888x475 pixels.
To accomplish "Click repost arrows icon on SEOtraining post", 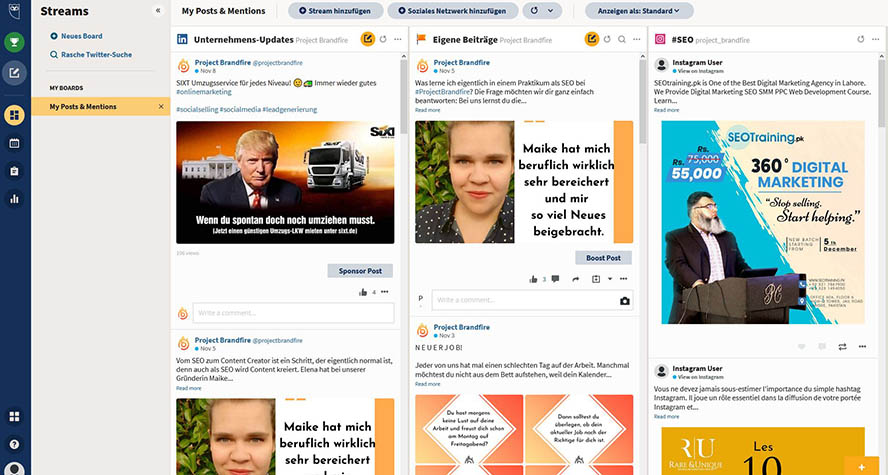I will click(842, 346).
